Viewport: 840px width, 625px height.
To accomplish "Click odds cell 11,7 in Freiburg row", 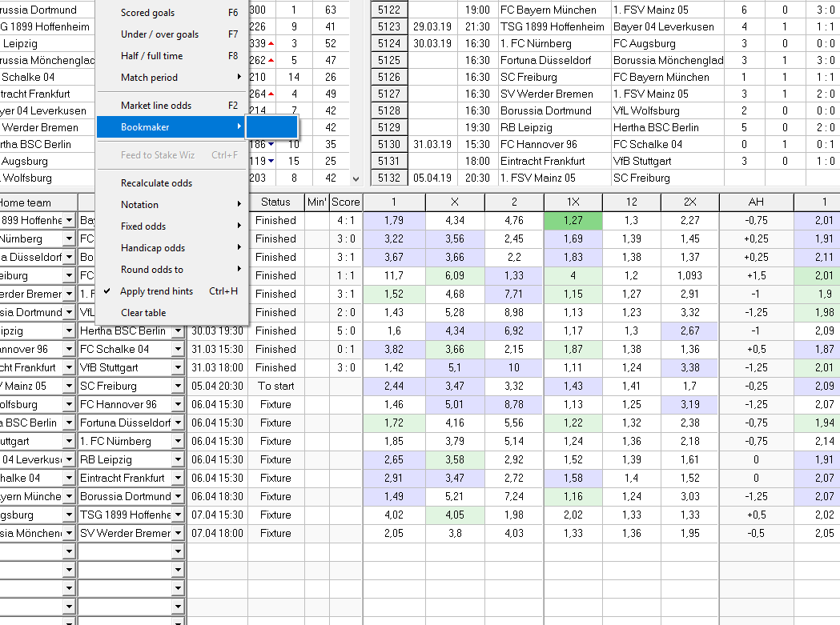I will [394, 275].
